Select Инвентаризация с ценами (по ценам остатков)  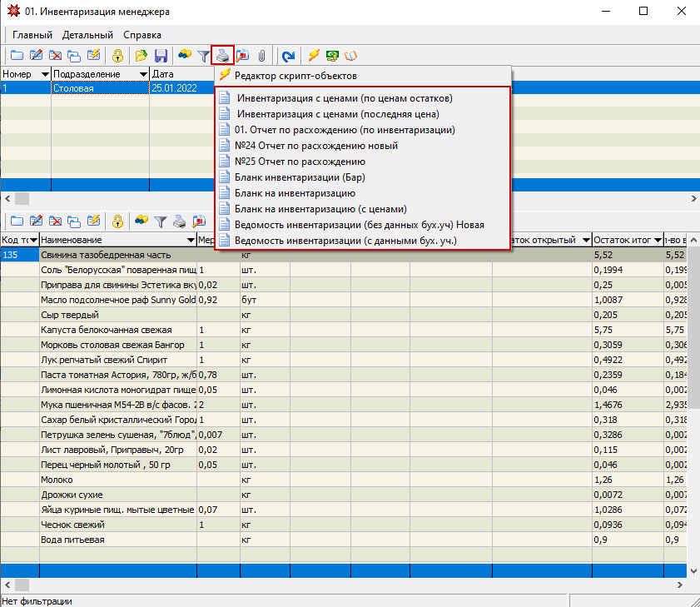[363, 98]
